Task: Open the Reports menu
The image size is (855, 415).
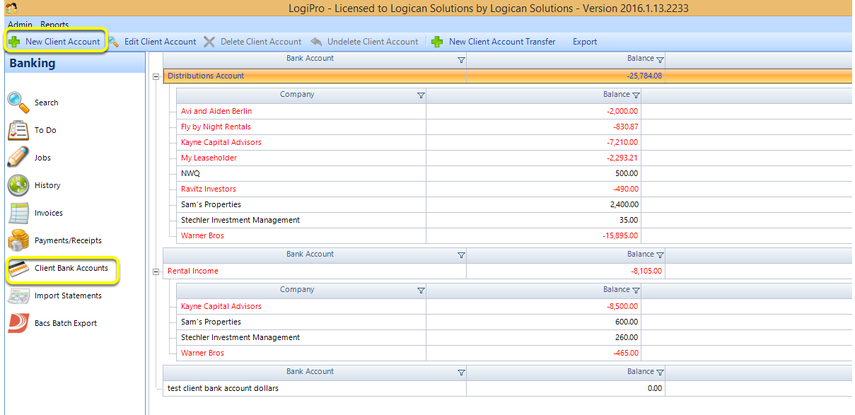Action: [54, 25]
